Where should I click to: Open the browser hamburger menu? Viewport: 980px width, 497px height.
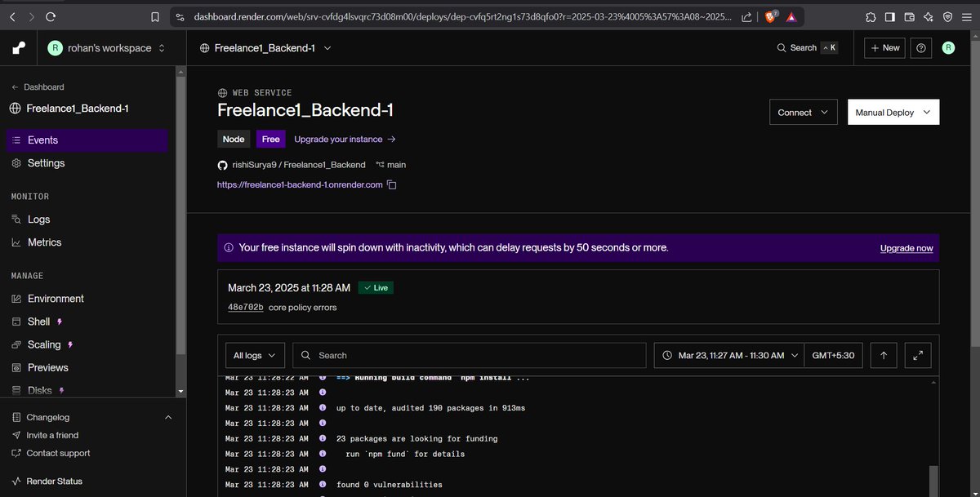[967, 16]
